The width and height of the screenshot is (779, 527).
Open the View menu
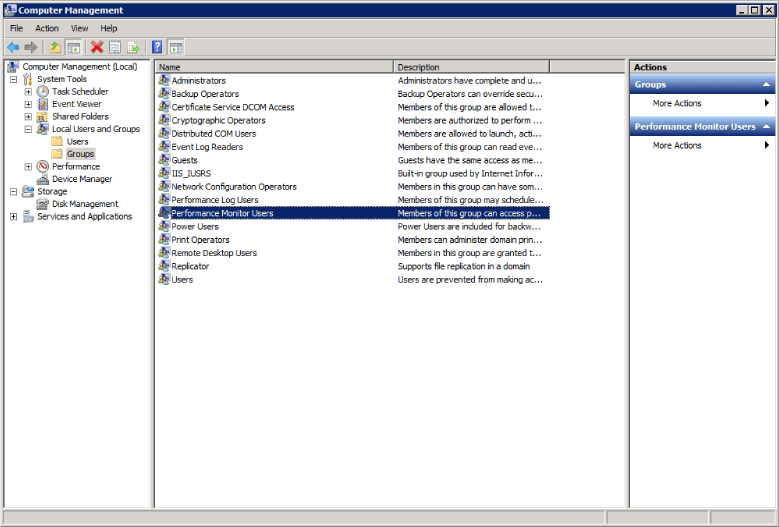(79, 28)
